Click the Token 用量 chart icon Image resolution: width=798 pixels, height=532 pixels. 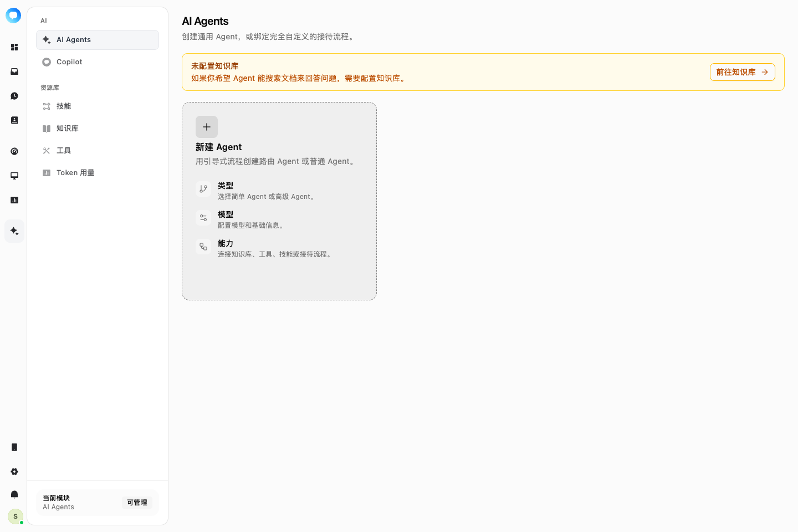[x=47, y=173]
